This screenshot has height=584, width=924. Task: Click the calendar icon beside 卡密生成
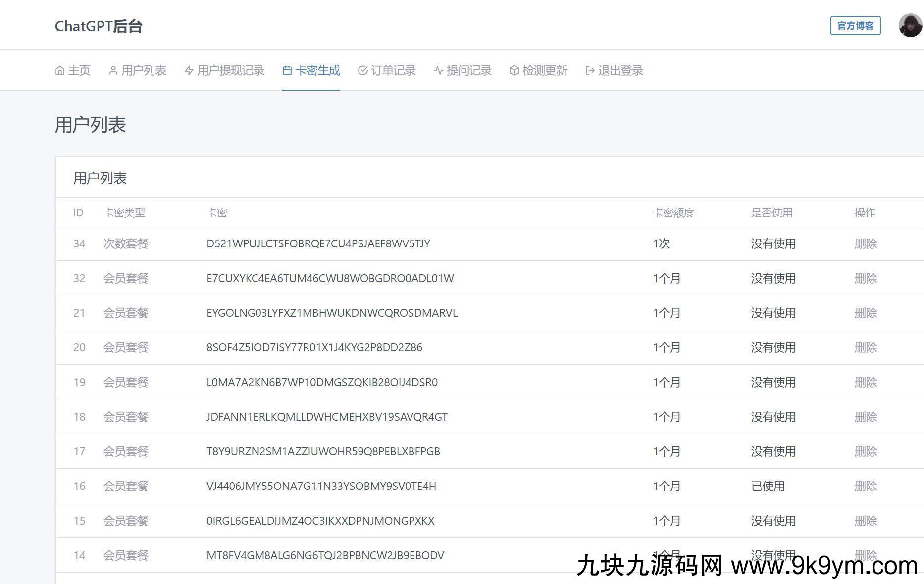click(x=286, y=70)
